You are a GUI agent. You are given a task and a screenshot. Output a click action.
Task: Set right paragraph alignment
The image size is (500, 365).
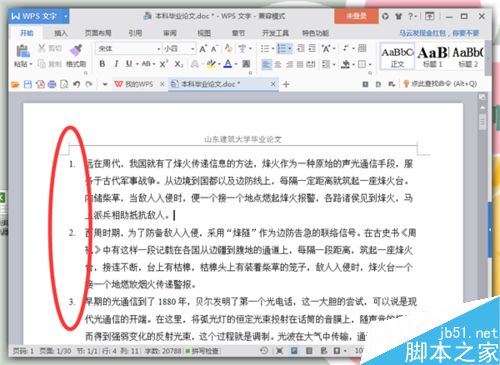coord(289,64)
